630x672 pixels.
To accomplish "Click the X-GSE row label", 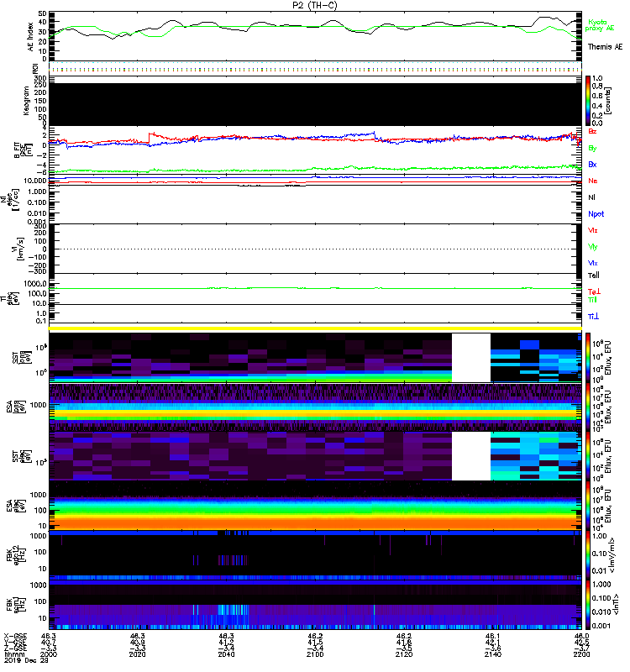I will coord(16,636).
